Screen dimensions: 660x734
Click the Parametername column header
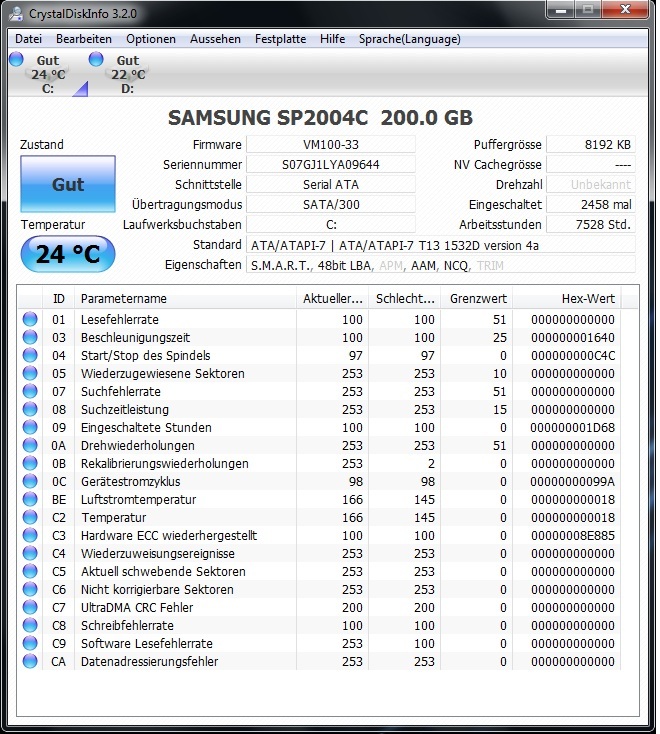pyautogui.click(x=185, y=299)
